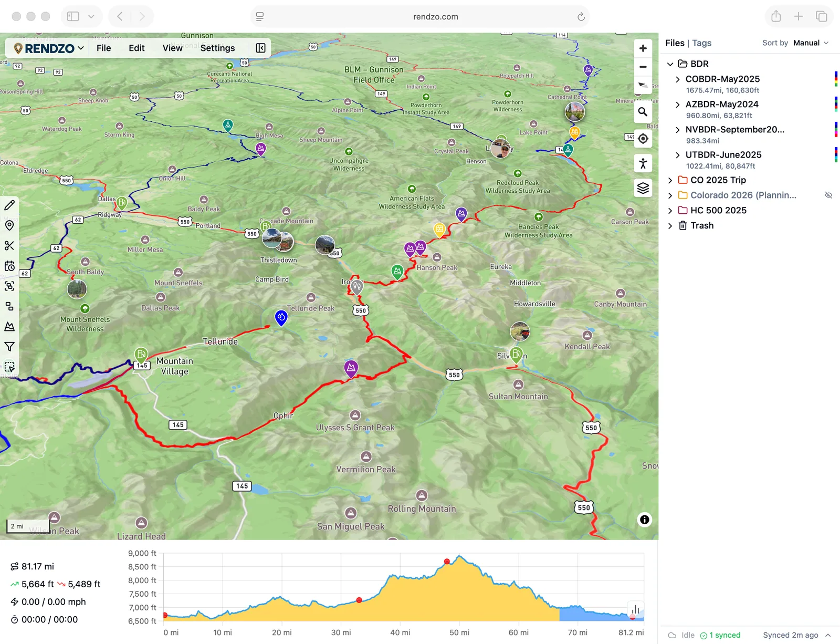The height and width of the screenshot is (644, 840).
Task: Select the drawing pen tool
Action: point(9,206)
